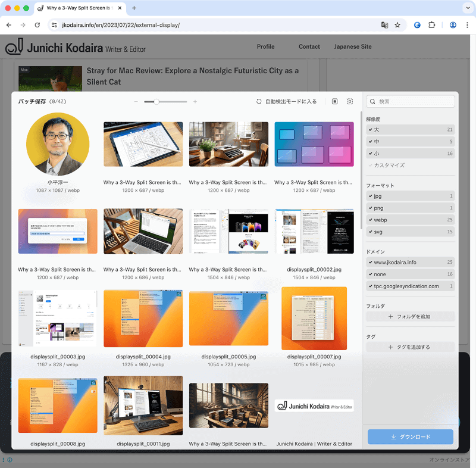Open Google Translate icon in the address bar
The width and height of the screenshot is (476, 468).
(x=384, y=26)
